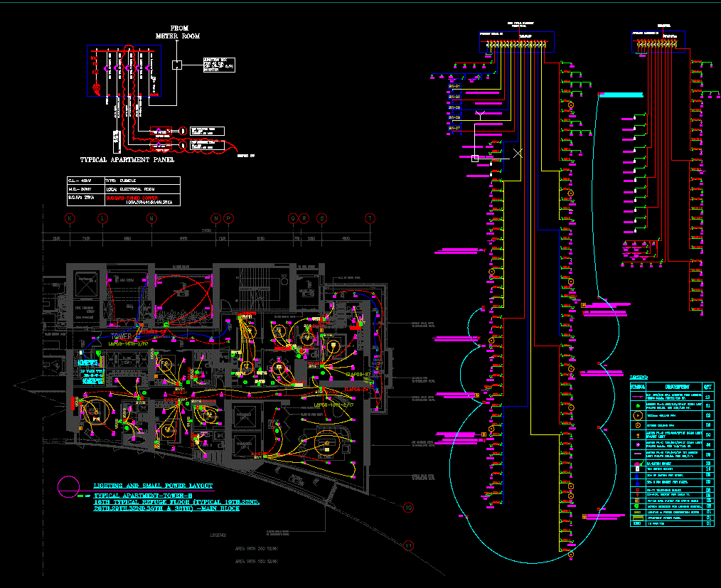Click the LIGHTING AND SMALL POWER LAYOUT heading

tap(152, 485)
